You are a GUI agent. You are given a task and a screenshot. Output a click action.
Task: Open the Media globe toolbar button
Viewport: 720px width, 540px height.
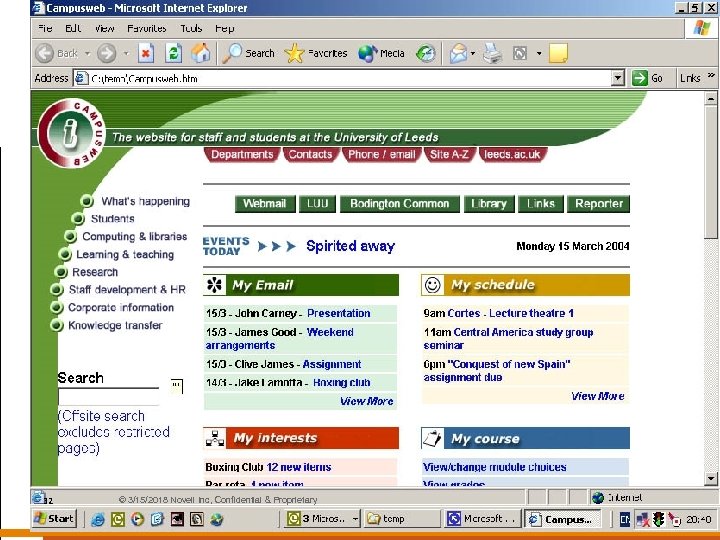[382, 53]
